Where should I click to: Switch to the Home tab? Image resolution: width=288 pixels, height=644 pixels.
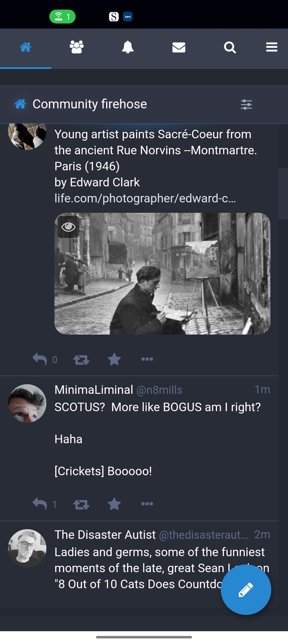pyautogui.click(x=25, y=48)
